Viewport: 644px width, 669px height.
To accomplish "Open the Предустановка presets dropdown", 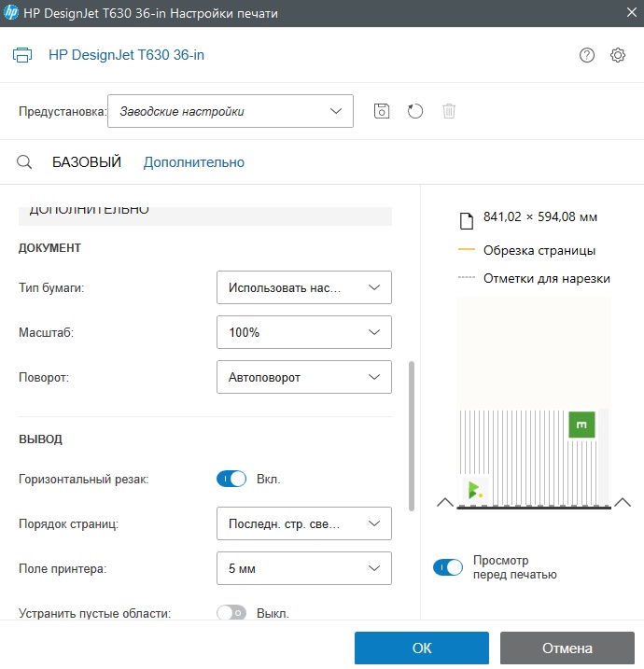I will point(231,111).
